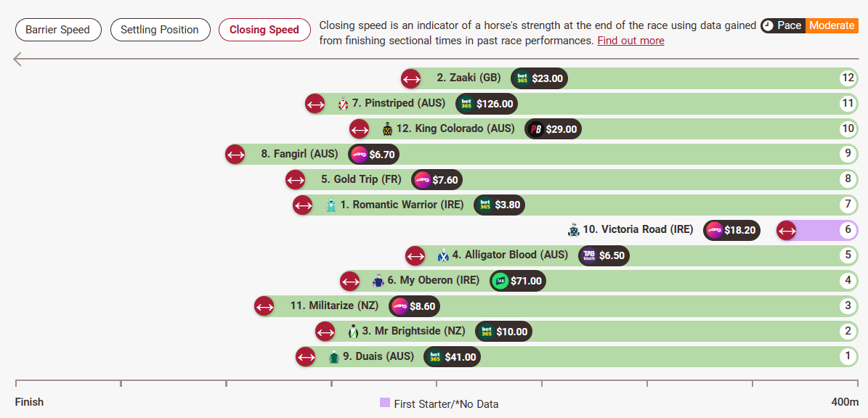Click the red arrow marker for Zaaki
The height and width of the screenshot is (418, 868).
[411, 78]
